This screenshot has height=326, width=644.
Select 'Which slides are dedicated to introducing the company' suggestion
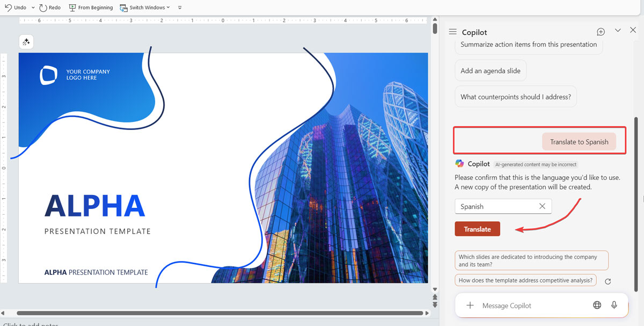tap(531, 260)
